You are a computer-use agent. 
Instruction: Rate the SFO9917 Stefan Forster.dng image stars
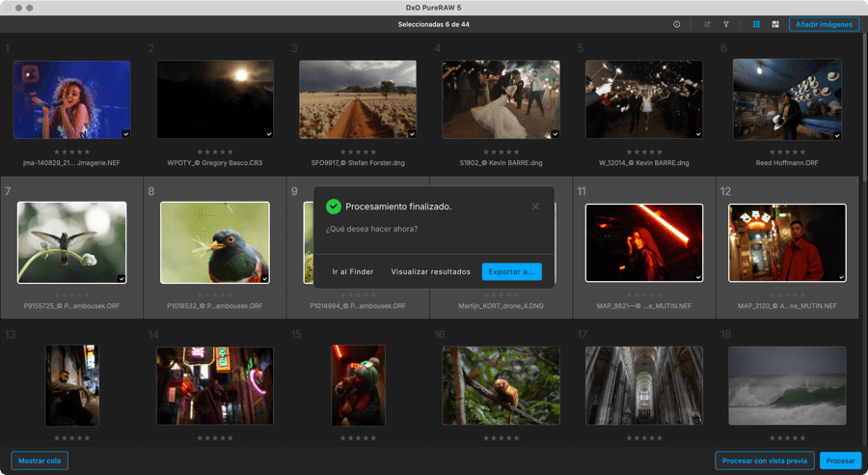(x=357, y=152)
